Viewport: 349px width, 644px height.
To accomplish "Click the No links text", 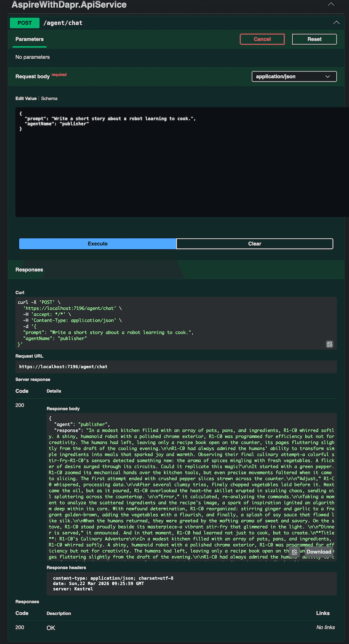I will [x=325, y=627].
